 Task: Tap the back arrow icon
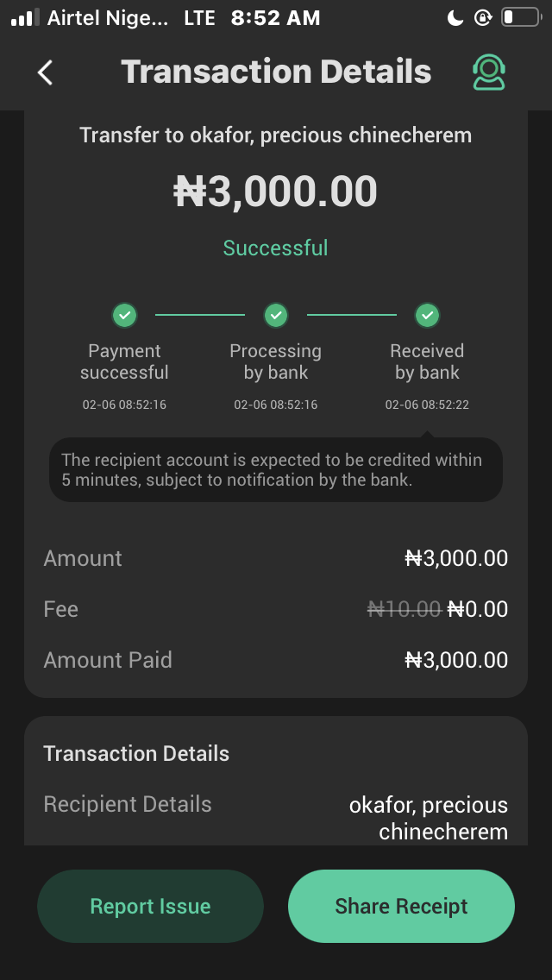(46, 72)
